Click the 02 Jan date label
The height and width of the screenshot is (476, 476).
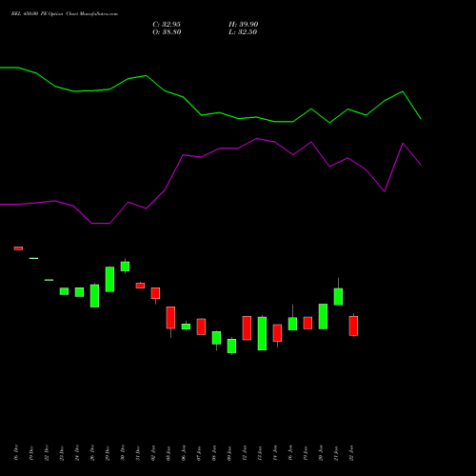click(x=153, y=453)
